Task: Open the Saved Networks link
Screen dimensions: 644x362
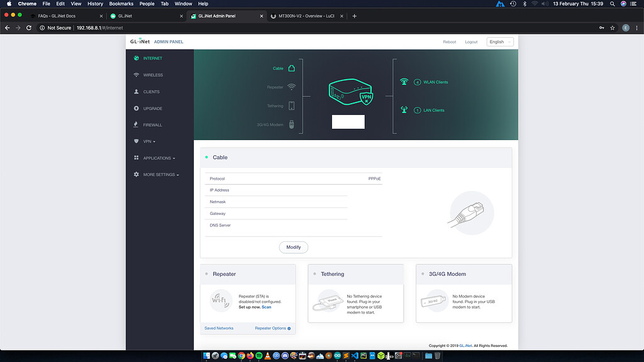Action: pos(219,328)
